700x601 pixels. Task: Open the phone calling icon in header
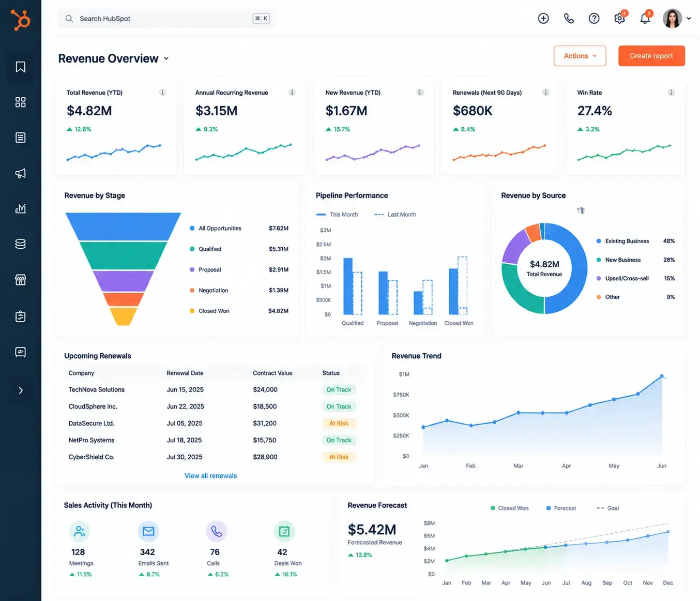(x=569, y=19)
